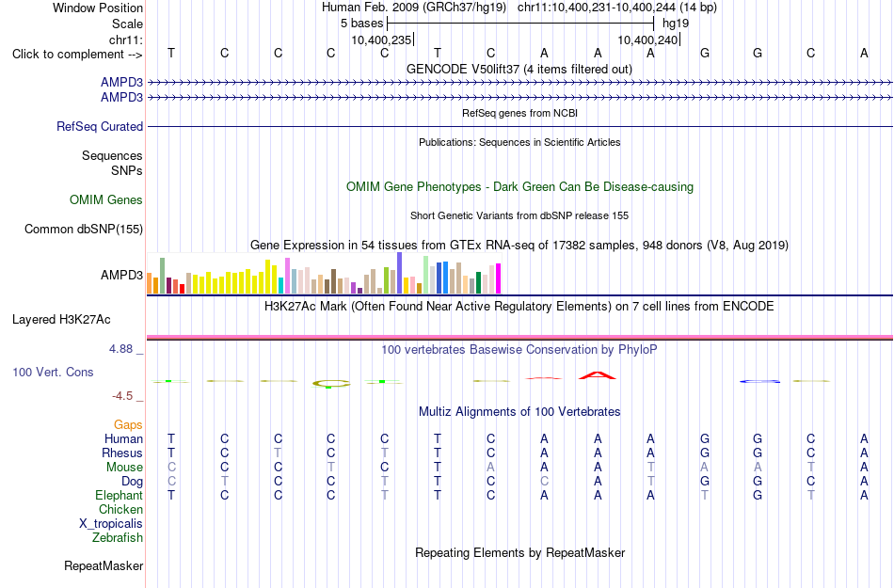
Task: Open 'Publications: Sequences in Scientific Articles' title
Action: tap(519, 142)
